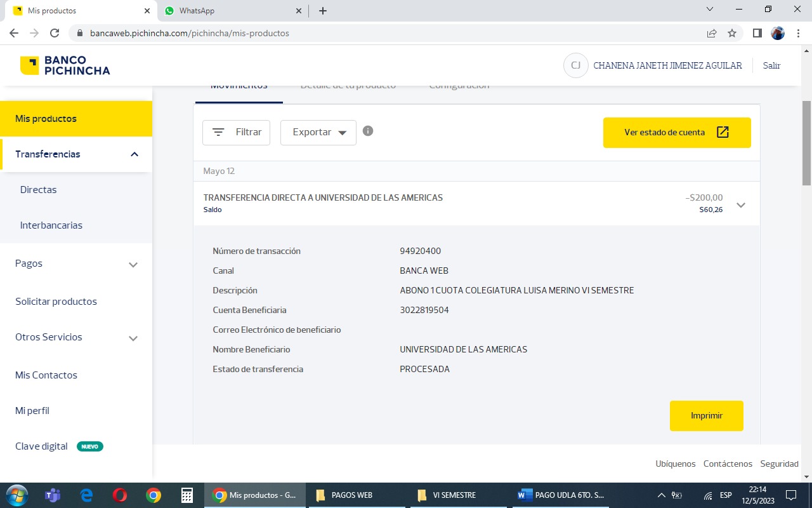Select Interbancarias in the sidebar
This screenshot has height=508, width=812.
(51, 225)
